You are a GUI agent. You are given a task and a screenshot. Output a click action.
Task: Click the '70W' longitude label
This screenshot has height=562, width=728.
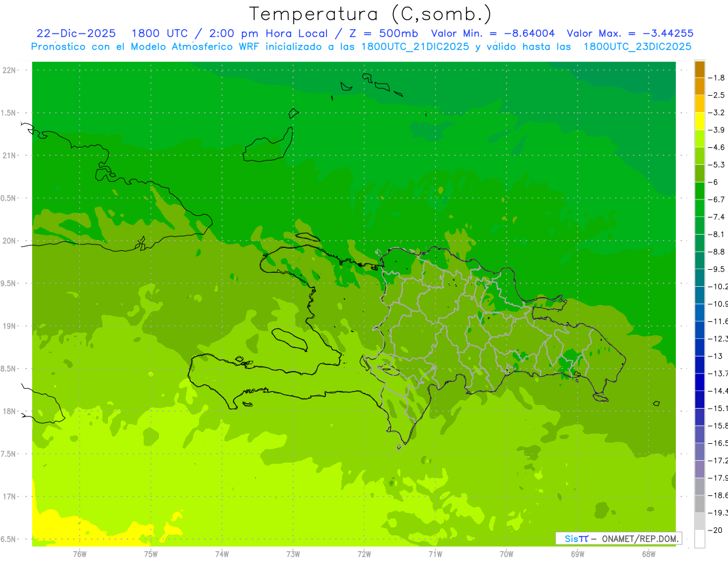point(507,554)
